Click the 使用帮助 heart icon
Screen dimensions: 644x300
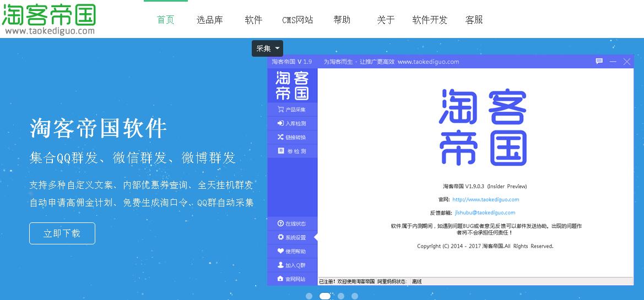tap(281, 251)
